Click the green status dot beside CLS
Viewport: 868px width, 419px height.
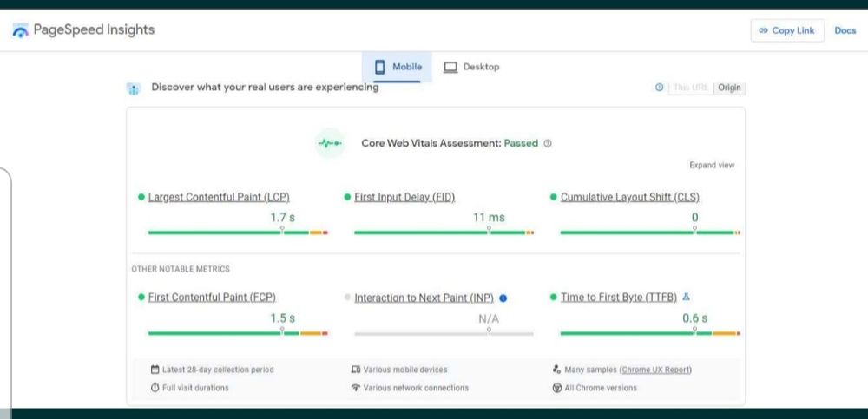coord(553,197)
